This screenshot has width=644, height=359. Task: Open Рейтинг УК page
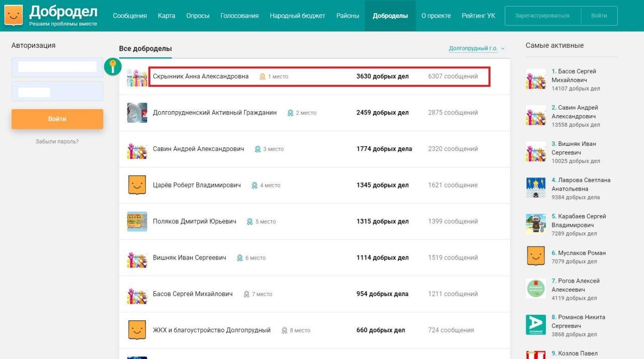(x=478, y=16)
